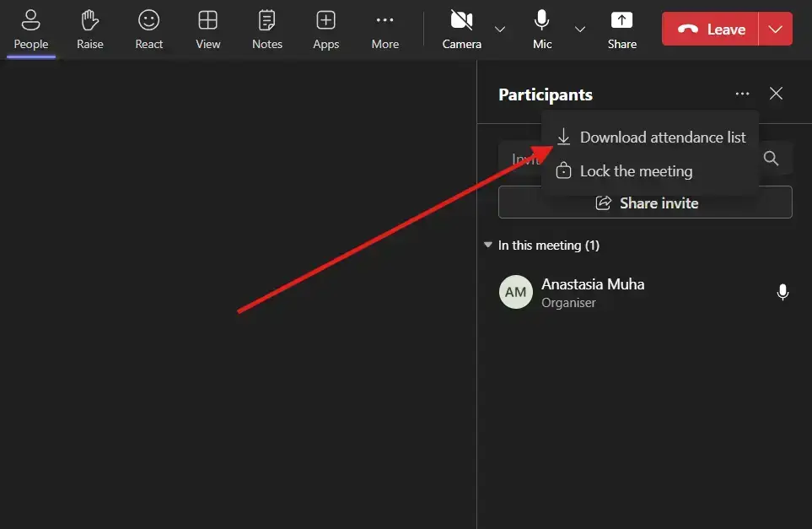Leave the meeting

[711, 30]
